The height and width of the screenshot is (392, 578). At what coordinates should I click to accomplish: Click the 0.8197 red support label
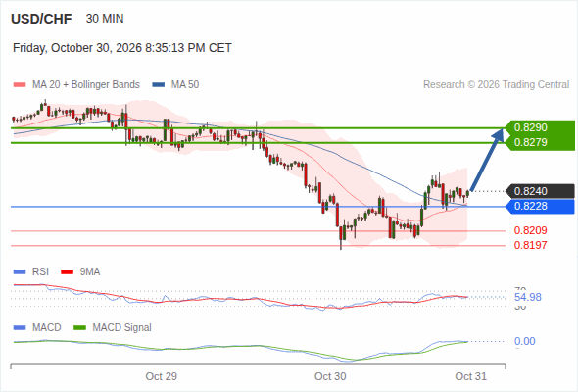(530, 245)
